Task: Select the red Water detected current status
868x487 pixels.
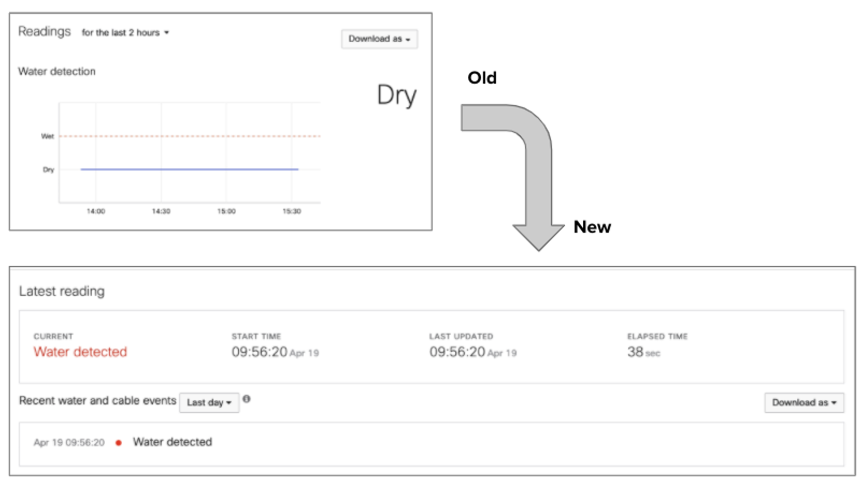Action: pos(80,352)
